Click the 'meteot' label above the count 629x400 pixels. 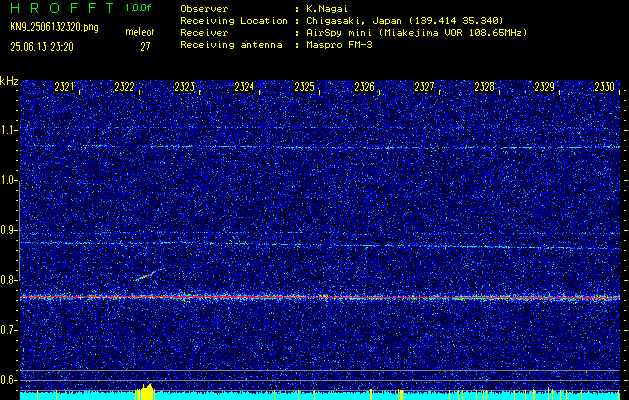pos(140,32)
